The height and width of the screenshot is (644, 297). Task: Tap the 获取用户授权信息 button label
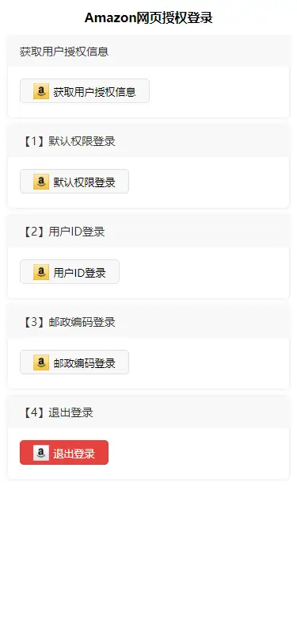tap(94, 91)
